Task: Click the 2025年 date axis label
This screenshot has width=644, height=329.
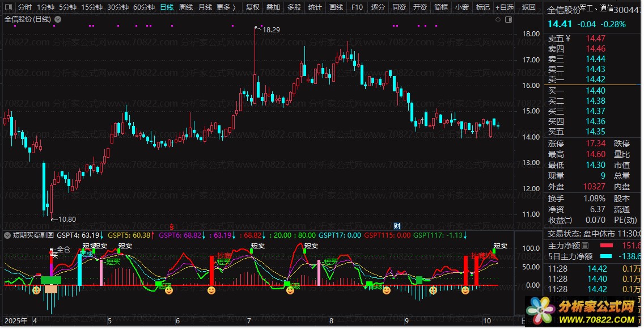Action: click(x=16, y=321)
